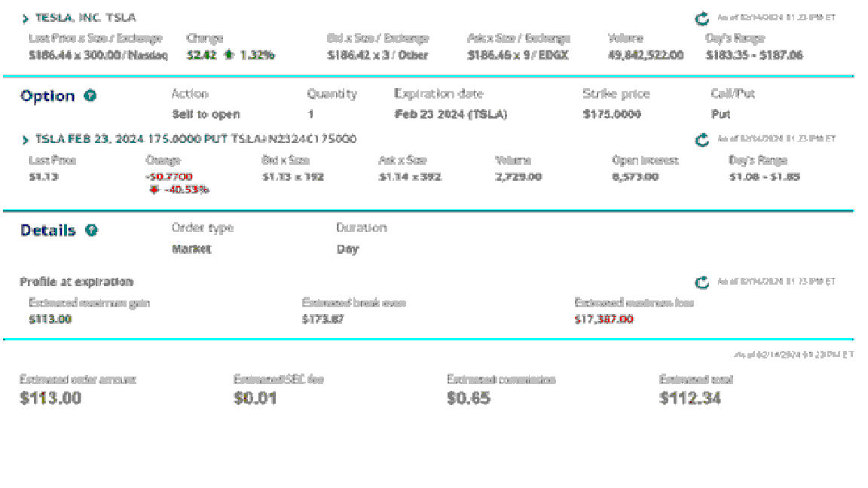
Task: Click the $186.42 x 3 / Other bid
Action: (377, 55)
